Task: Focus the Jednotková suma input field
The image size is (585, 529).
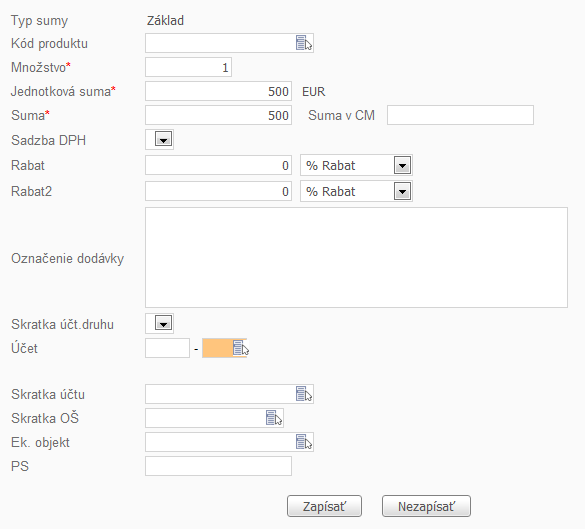Action: (x=218, y=91)
